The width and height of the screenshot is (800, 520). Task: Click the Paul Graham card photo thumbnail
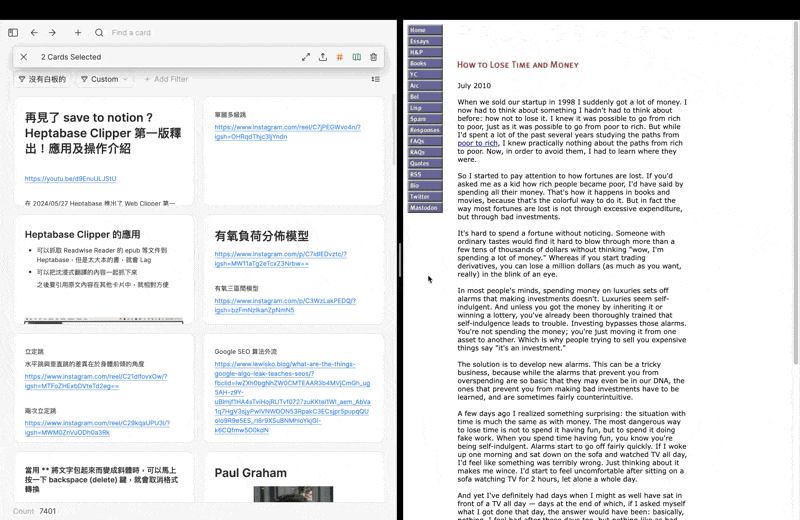[293, 494]
